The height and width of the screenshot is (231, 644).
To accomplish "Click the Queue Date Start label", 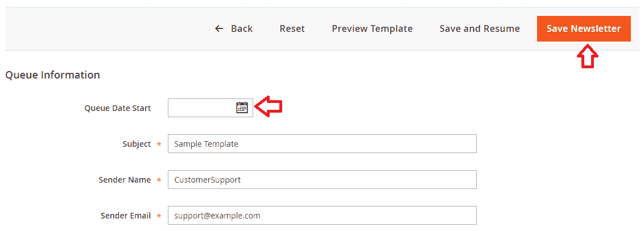I will click(x=117, y=108).
